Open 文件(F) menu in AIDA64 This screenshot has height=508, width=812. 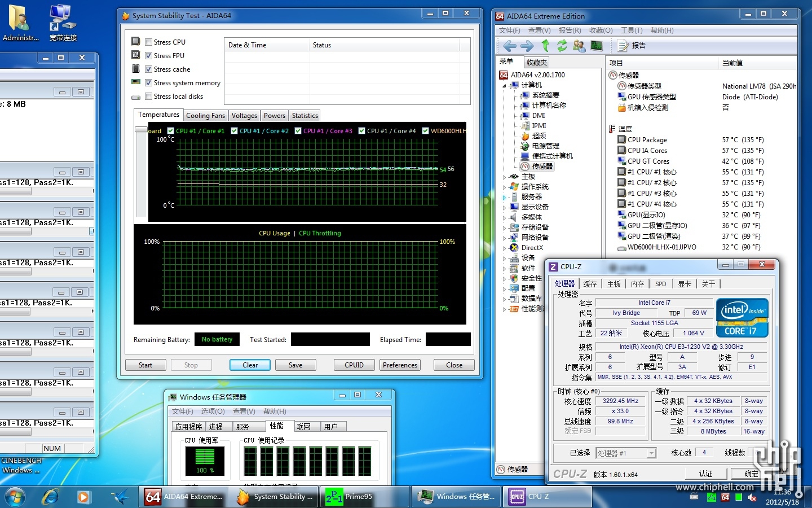tap(510, 30)
